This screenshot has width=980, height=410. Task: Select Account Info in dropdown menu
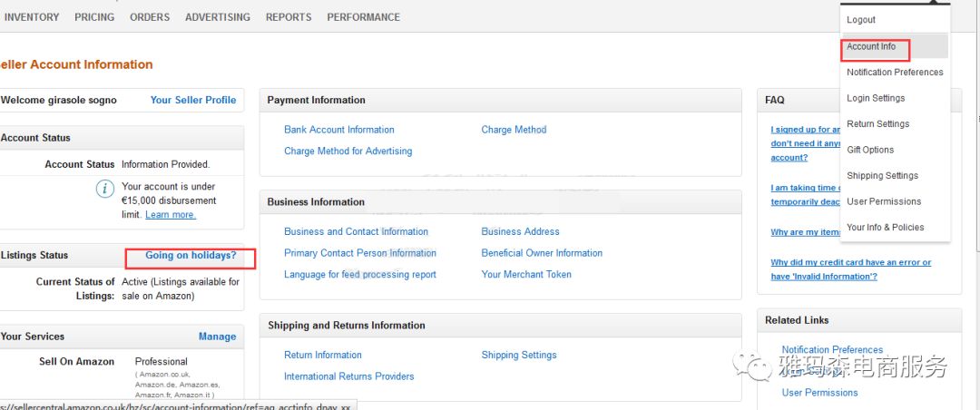871,46
